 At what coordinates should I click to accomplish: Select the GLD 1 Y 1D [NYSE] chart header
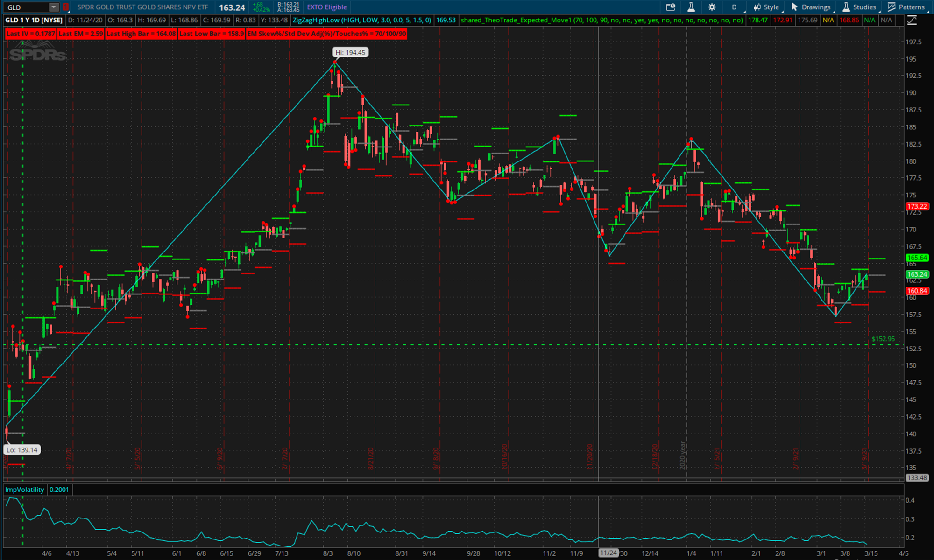tap(34, 20)
